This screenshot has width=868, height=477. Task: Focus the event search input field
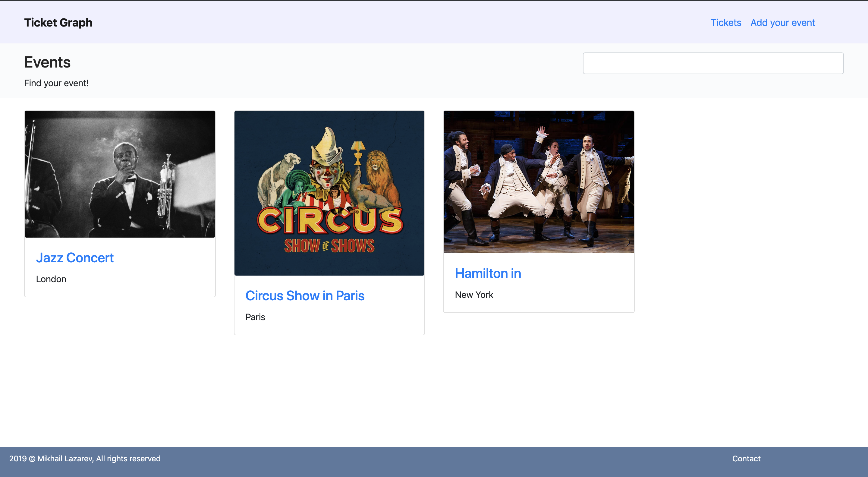pyautogui.click(x=713, y=63)
